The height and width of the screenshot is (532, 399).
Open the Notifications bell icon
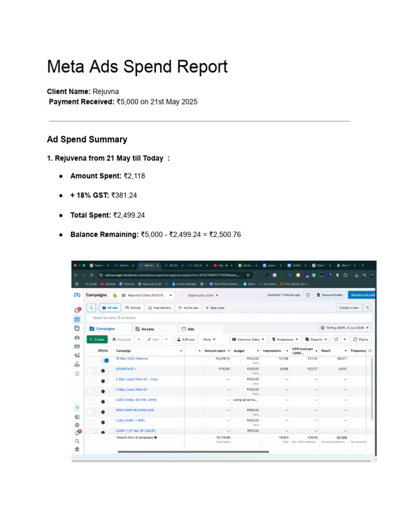(x=78, y=433)
